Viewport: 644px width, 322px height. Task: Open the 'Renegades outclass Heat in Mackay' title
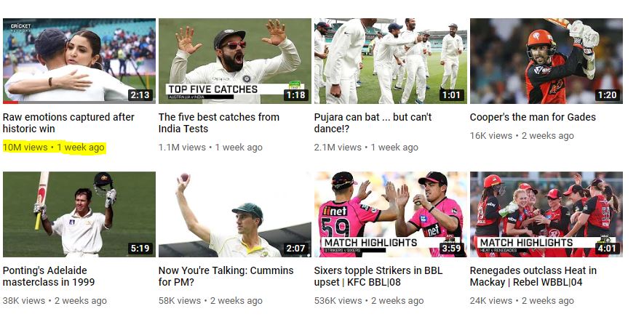(533, 276)
